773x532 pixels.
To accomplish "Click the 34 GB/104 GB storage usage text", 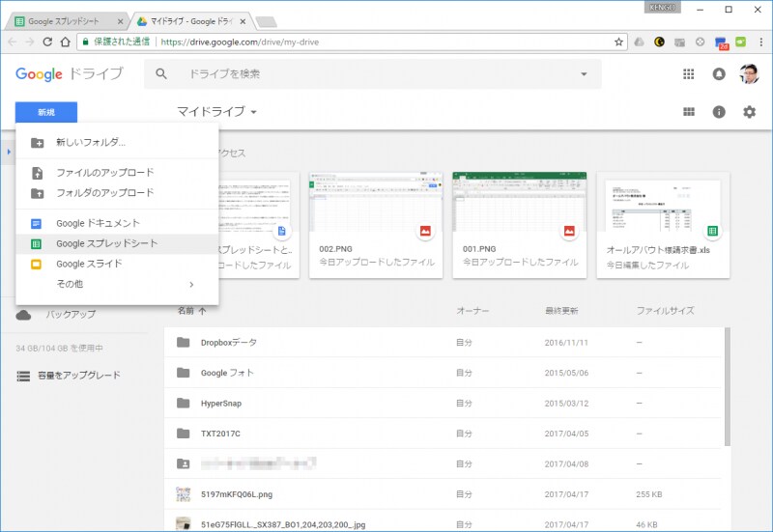I will click(x=59, y=349).
